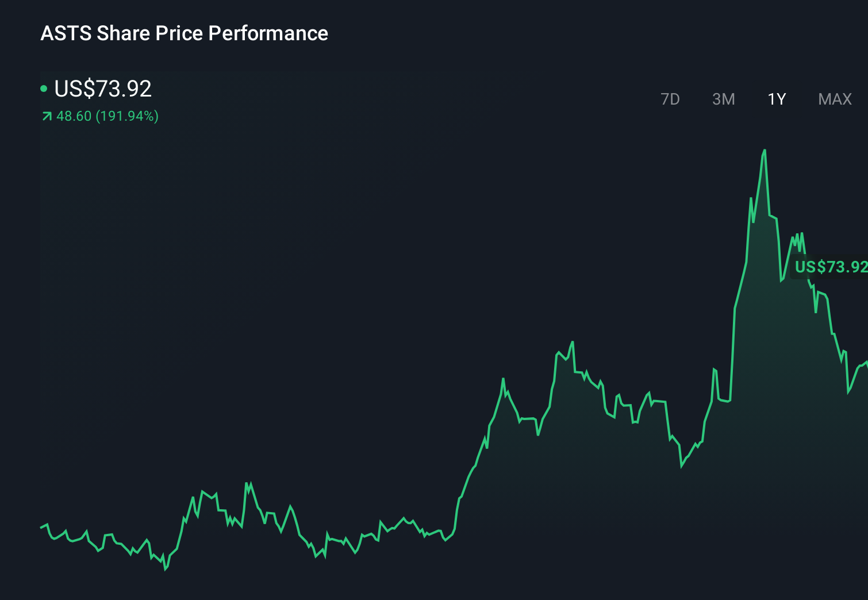Expand details for the 191.94% change figure
868x600 pixels.
click(128, 116)
